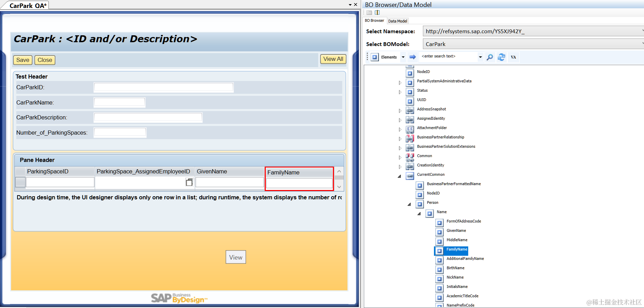The height and width of the screenshot is (308, 644).
Task: Open the Select Namespace dropdown
Action: coord(642,31)
